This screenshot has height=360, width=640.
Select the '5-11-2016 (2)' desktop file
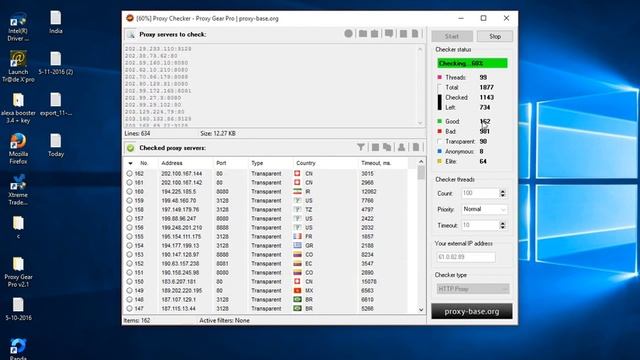tap(56, 63)
